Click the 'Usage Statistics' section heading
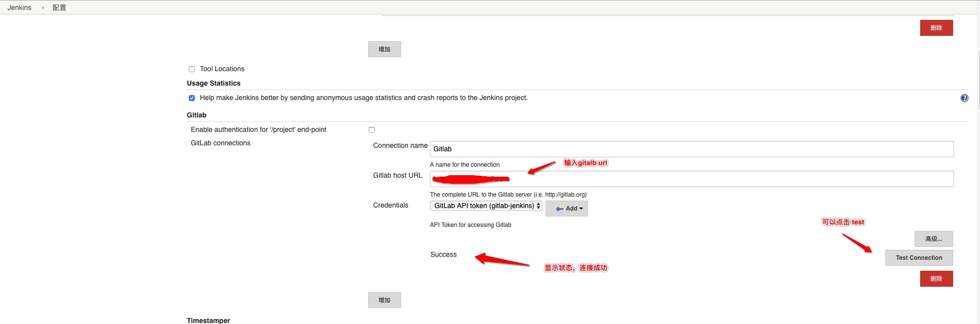Viewport: 980px width, 324px height. pyautogui.click(x=214, y=83)
